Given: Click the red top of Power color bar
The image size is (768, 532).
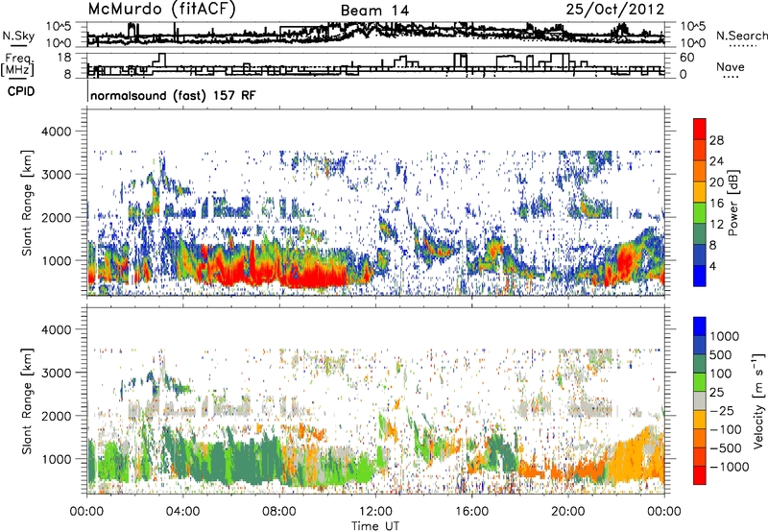Looking at the screenshot, I should 700,129.
